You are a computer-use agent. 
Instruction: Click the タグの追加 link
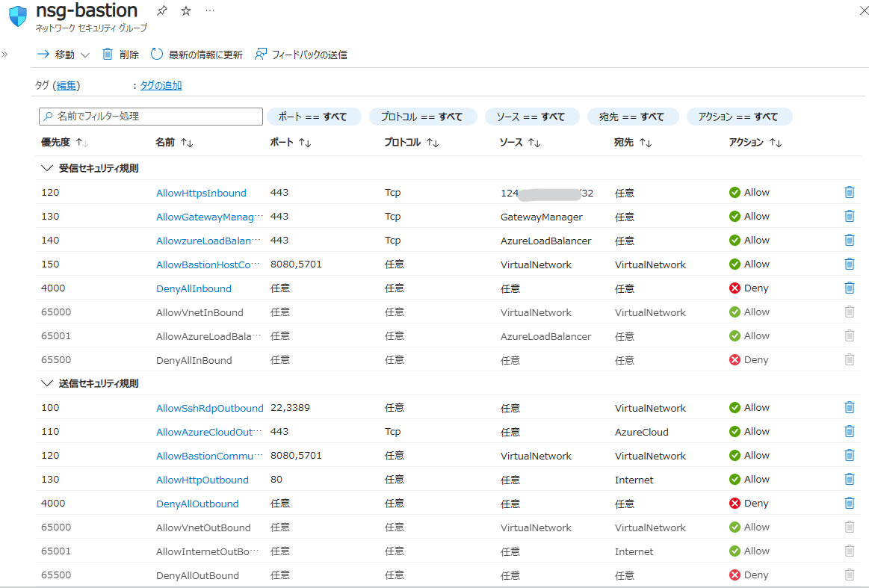tap(161, 85)
